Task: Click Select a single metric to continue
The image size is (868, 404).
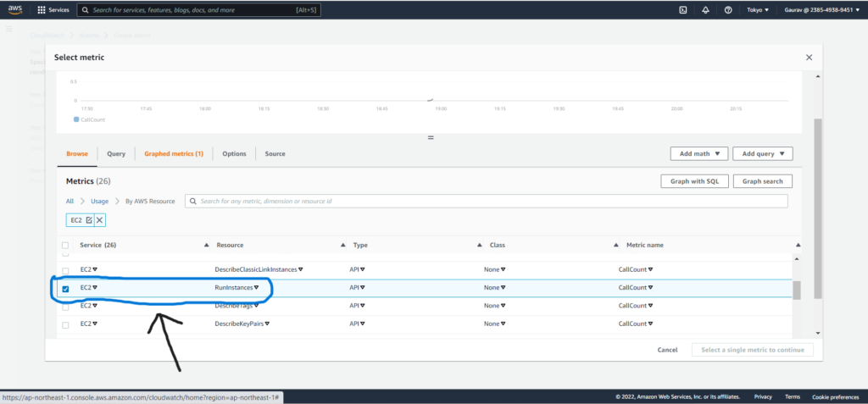Action: click(x=753, y=350)
